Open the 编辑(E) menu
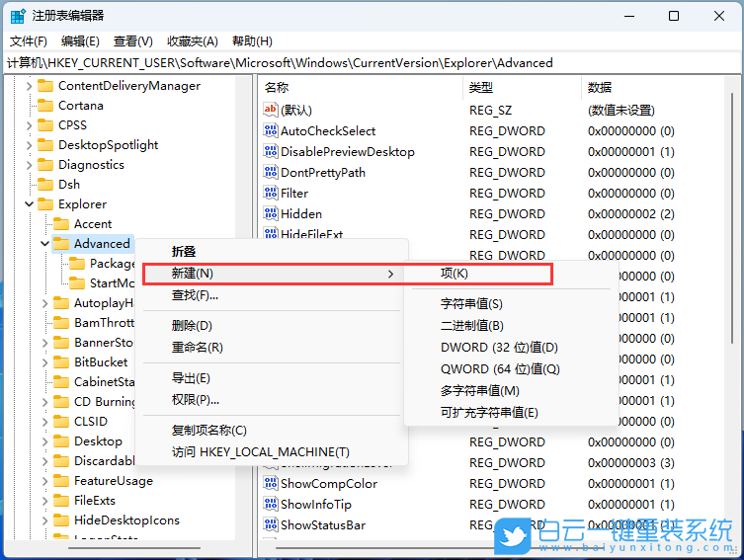This screenshot has width=744, height=560. click(80, 41)
